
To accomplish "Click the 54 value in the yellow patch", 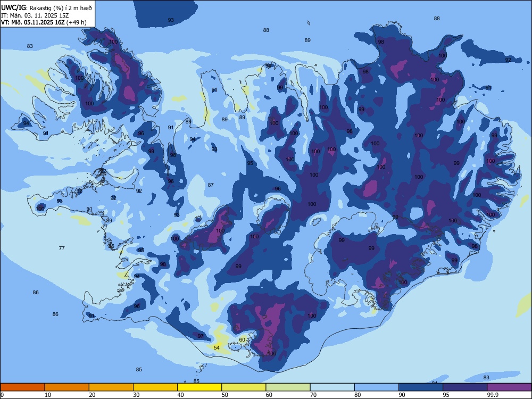I will point(217,347).
